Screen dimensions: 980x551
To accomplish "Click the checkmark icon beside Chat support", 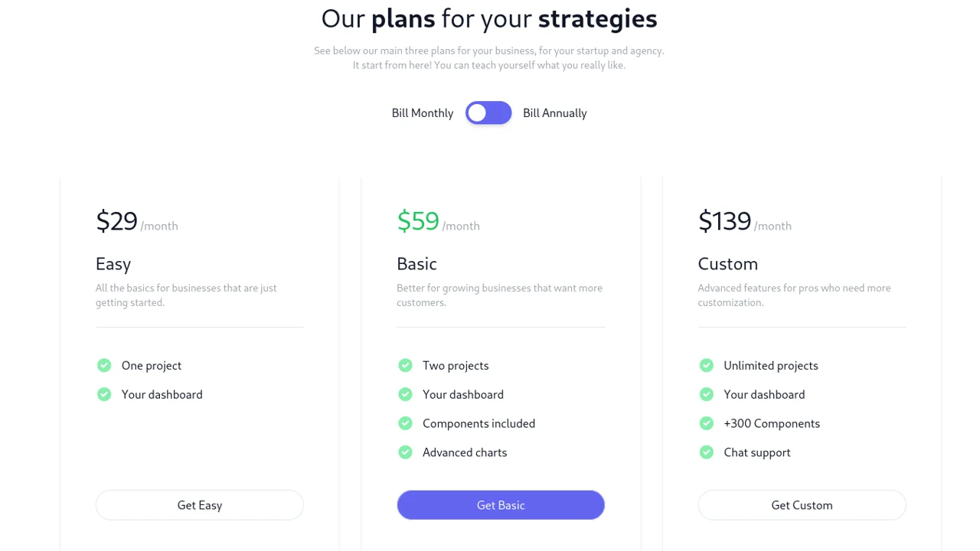I will (x=706, y=452).
